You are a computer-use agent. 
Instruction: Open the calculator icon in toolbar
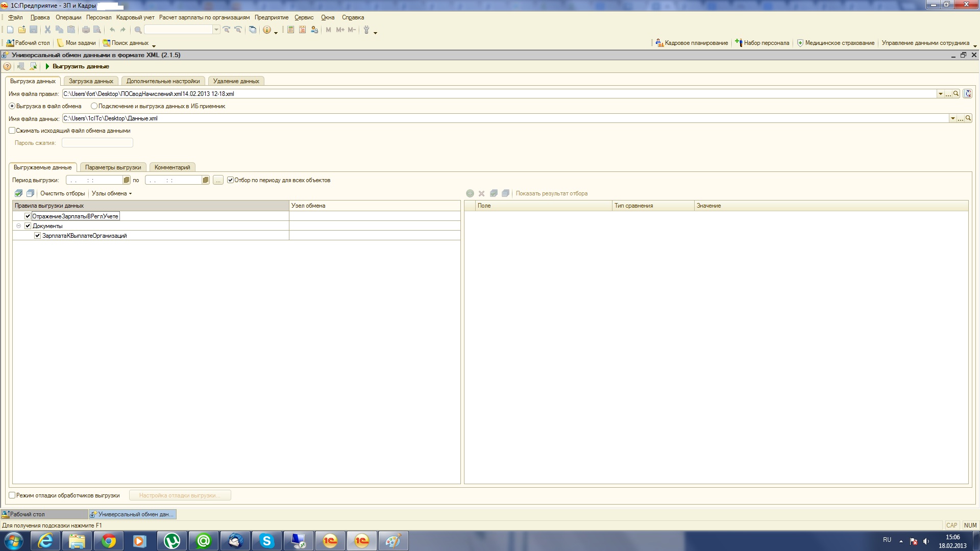click(290, 30)
